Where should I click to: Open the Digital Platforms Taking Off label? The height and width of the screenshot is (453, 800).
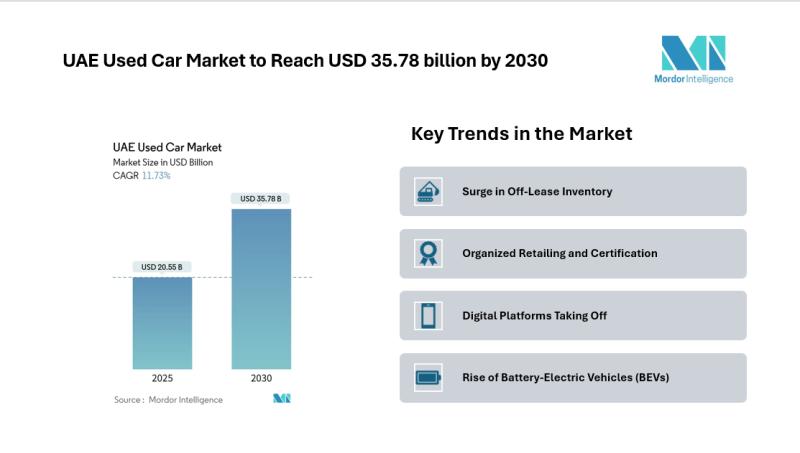(x=534, y=316)
